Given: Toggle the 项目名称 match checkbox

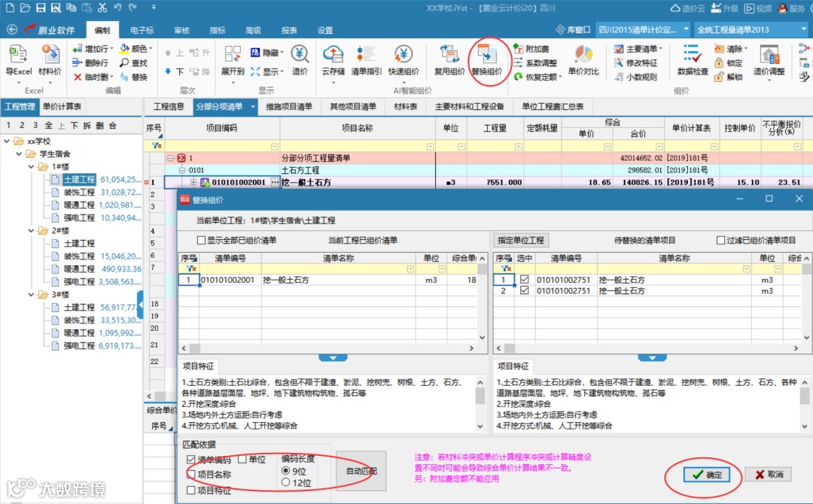Looking at the screenshot, I should [x=190, y=474].
